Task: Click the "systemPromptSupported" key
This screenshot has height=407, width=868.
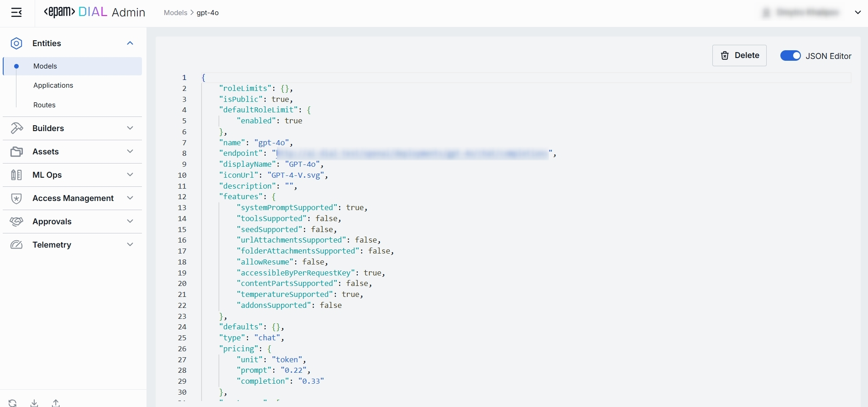Action: point(287,208)
